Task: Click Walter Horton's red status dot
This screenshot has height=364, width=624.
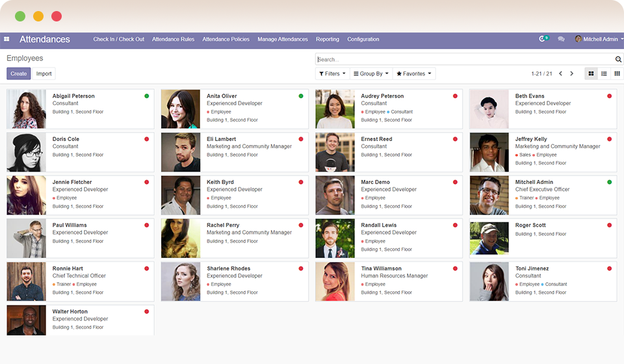Action: (146, 311)
